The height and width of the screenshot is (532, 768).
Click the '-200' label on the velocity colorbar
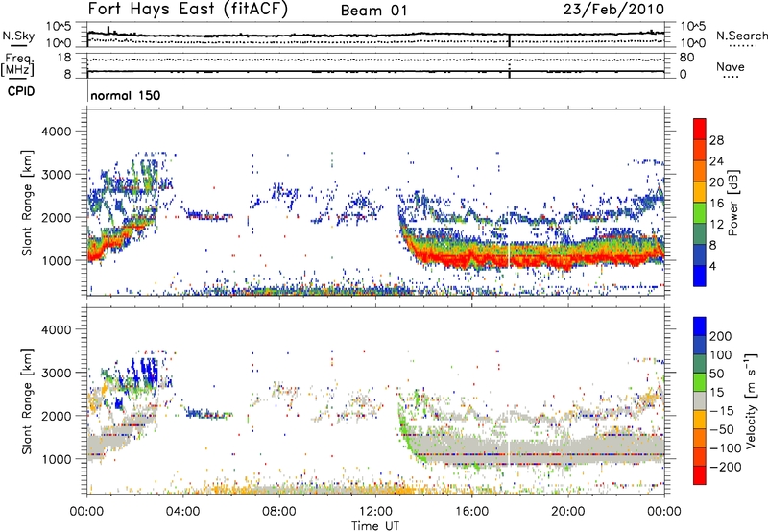pyautogui.click(x=725, y=467)
